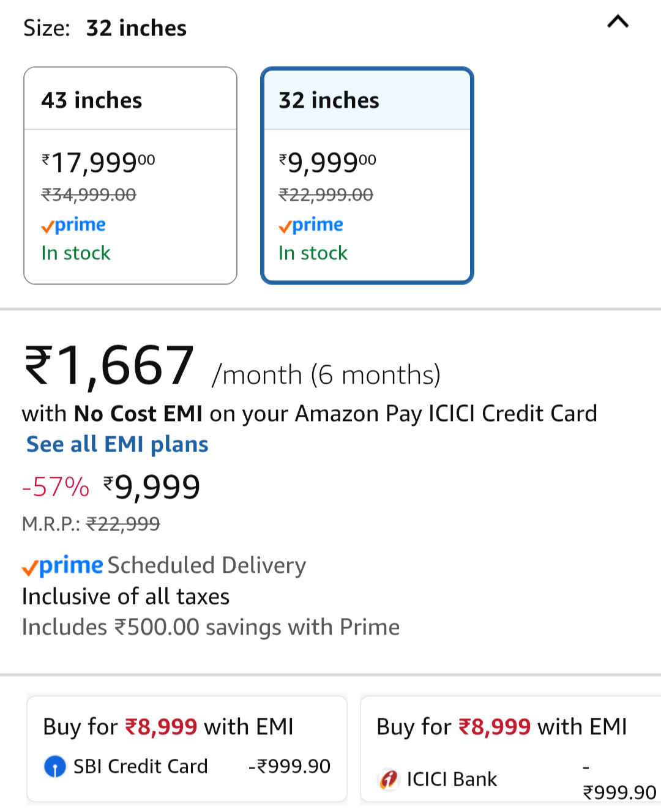
Task: Open the SBI Credit Card EMI offer
Action: [x=187, y=748]
